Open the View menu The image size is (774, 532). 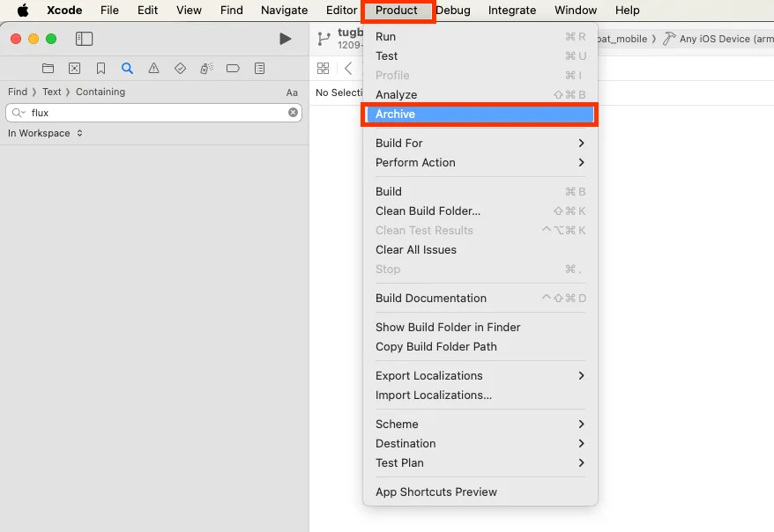click(x=189, y=11)
